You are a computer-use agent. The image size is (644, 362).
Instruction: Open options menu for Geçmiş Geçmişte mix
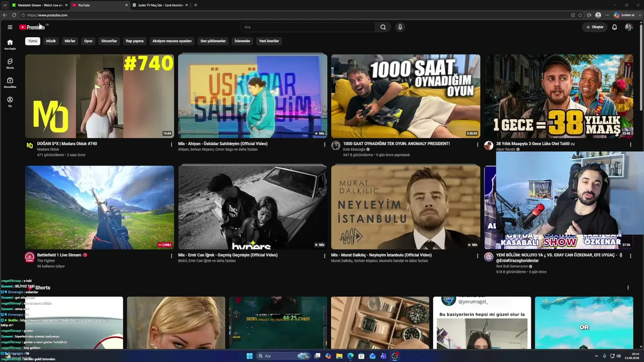coord(325,255)
